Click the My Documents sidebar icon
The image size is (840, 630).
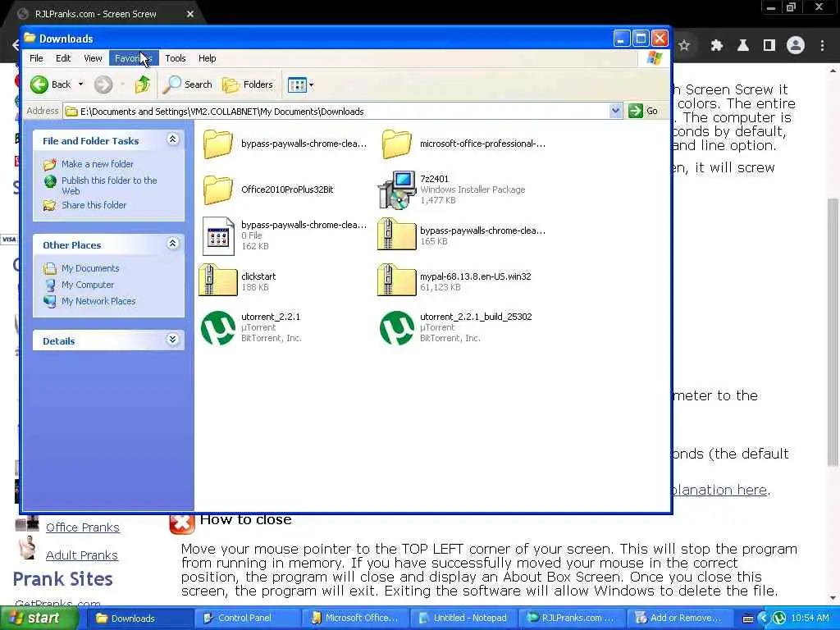[50, 268]
